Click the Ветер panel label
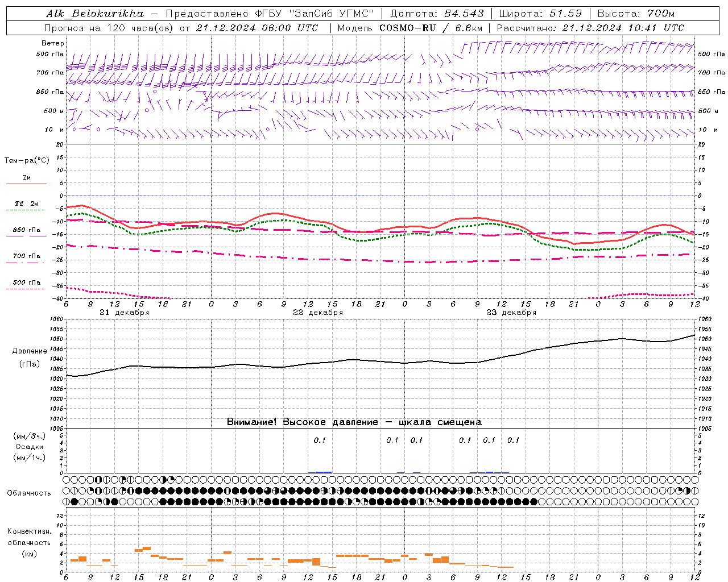728x582 pixels. 53,43
